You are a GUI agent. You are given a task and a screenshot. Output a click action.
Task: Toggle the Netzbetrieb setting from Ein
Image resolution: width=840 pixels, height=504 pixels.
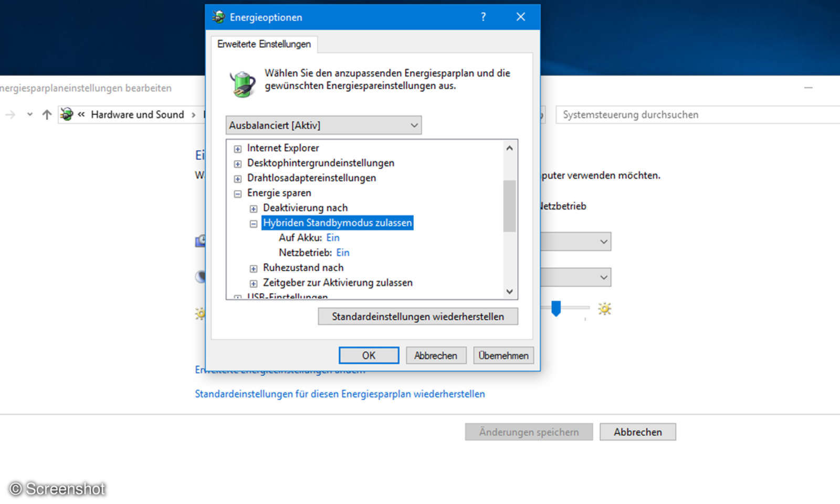(x=342, y=253)
